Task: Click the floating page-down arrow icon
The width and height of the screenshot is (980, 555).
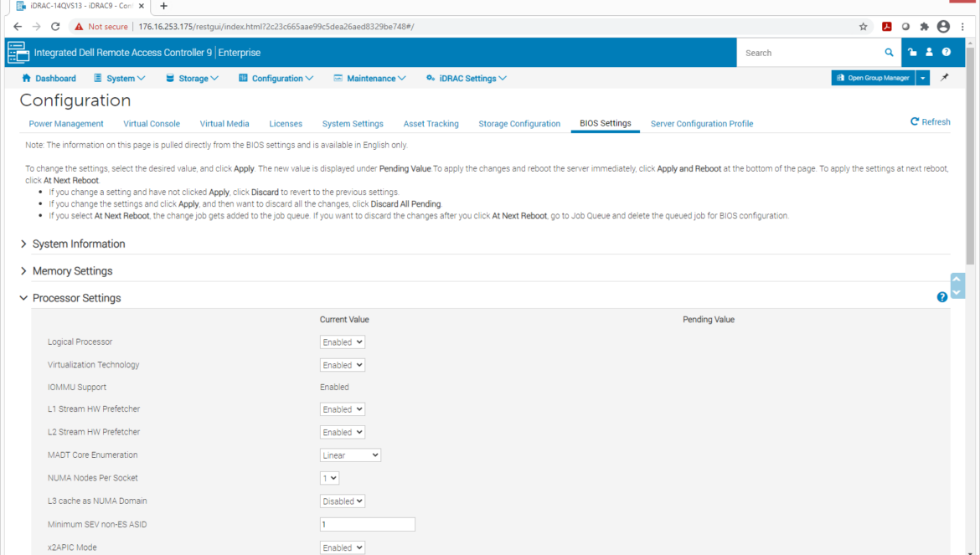Action: (957, 292)
